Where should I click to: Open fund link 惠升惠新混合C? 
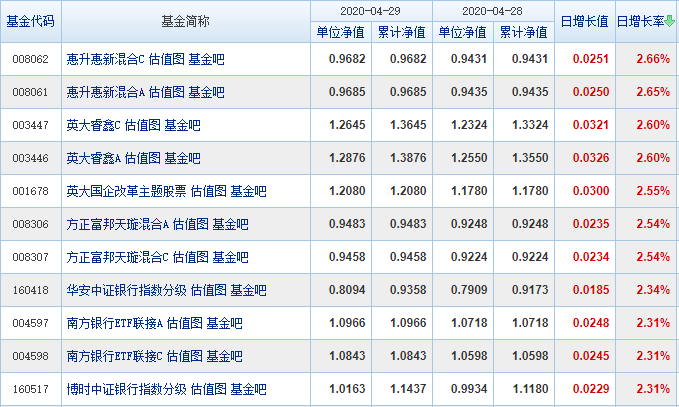coord(105,59)
